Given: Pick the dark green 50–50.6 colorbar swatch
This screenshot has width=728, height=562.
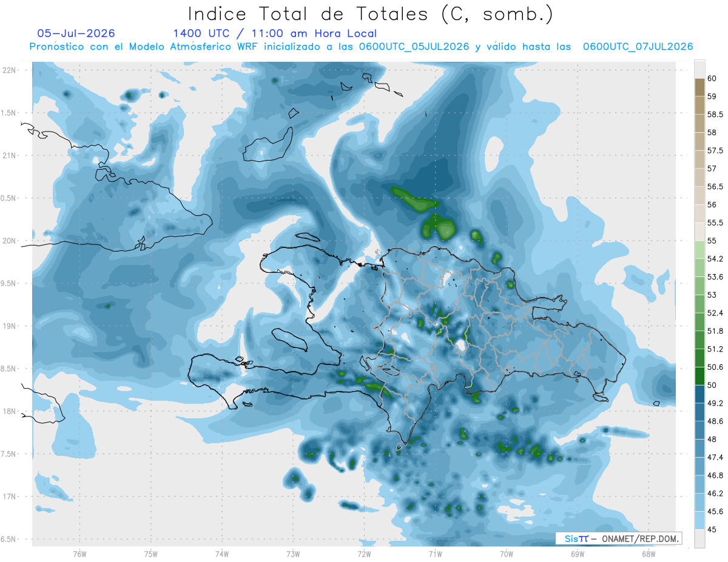Looking at the screenshot, I should tap(699, 376).
